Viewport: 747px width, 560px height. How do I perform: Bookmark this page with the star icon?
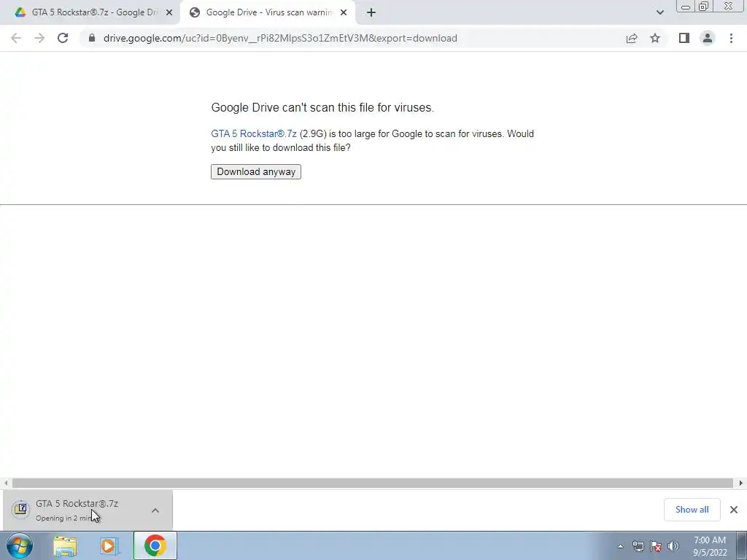tap(655, 38)
